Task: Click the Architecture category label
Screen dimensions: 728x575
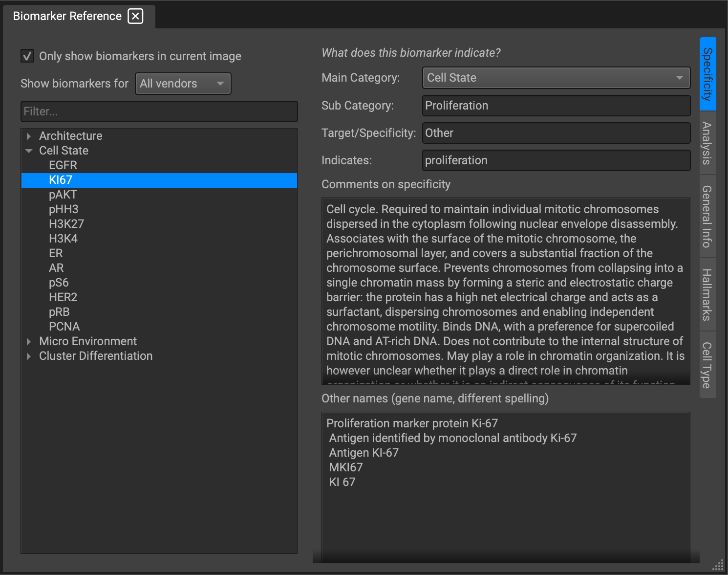Action: (71, 136)
